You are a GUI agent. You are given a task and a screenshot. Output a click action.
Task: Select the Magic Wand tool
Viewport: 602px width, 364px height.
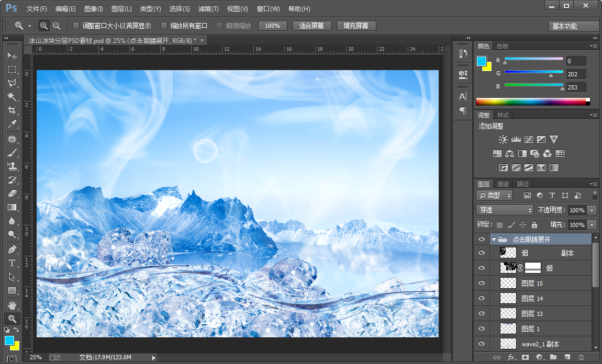tap(12, 96)
